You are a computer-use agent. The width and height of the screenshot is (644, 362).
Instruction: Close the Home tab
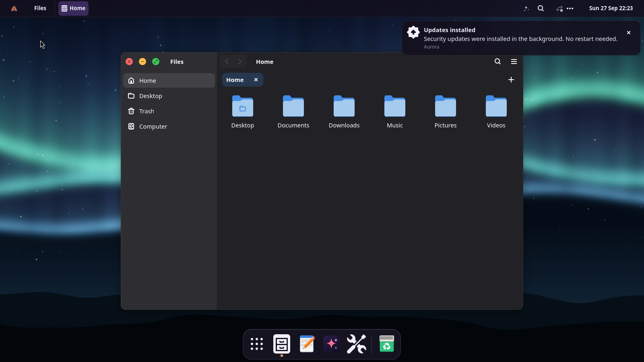(256, 80)
